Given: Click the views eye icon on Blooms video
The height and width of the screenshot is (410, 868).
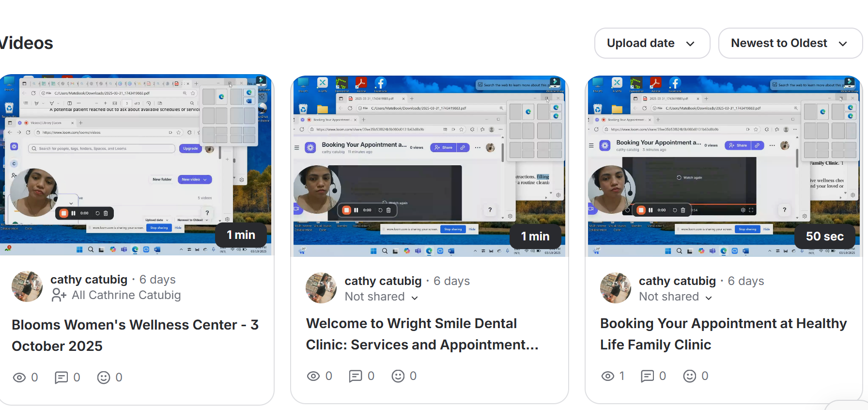Looking at the screenshot, I should tap(19, 378).
